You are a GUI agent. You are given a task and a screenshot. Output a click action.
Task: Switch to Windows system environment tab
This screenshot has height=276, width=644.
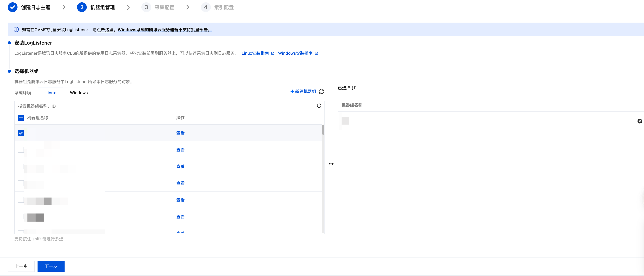[79, 93]
